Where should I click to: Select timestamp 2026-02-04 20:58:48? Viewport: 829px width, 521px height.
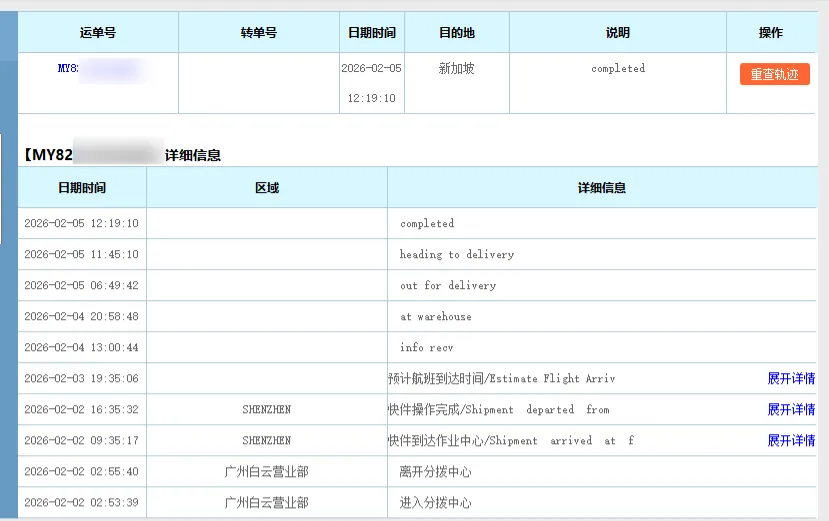(81, 316)
